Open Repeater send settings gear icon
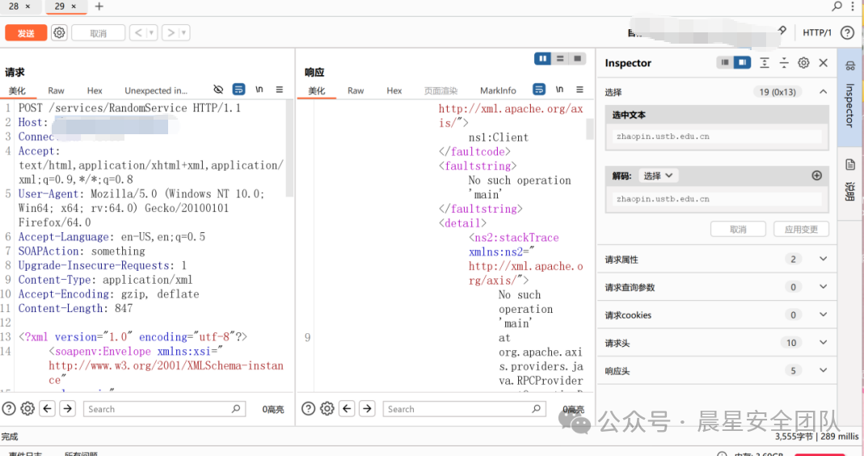Image resolution: width=868 pixels, height=456 pixels. [59, 32]
